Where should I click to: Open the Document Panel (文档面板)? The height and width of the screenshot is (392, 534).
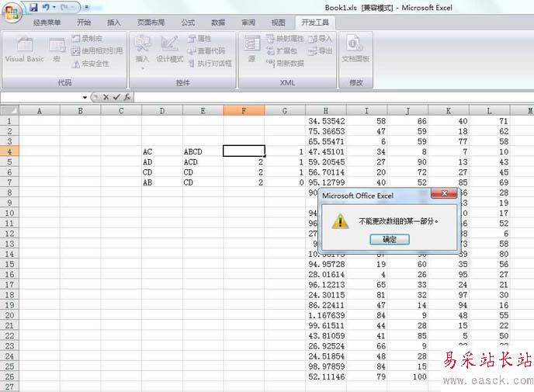[x=355, y=50]
